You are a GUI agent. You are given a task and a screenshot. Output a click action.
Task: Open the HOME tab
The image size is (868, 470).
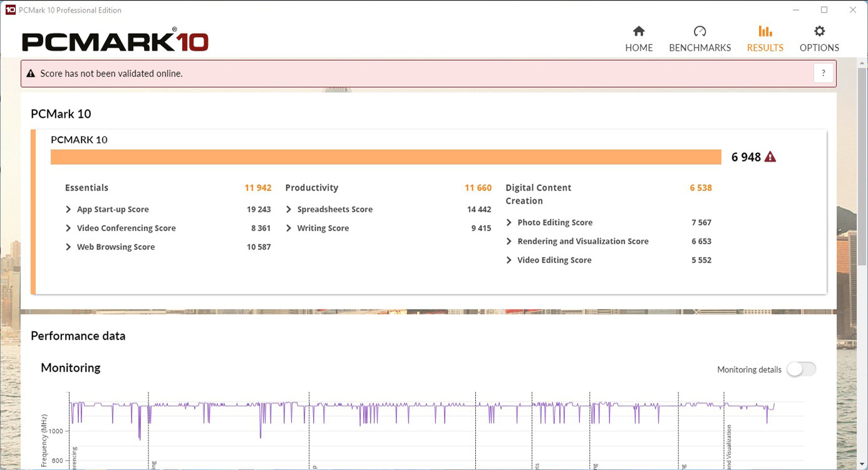(x=639, y=39)
